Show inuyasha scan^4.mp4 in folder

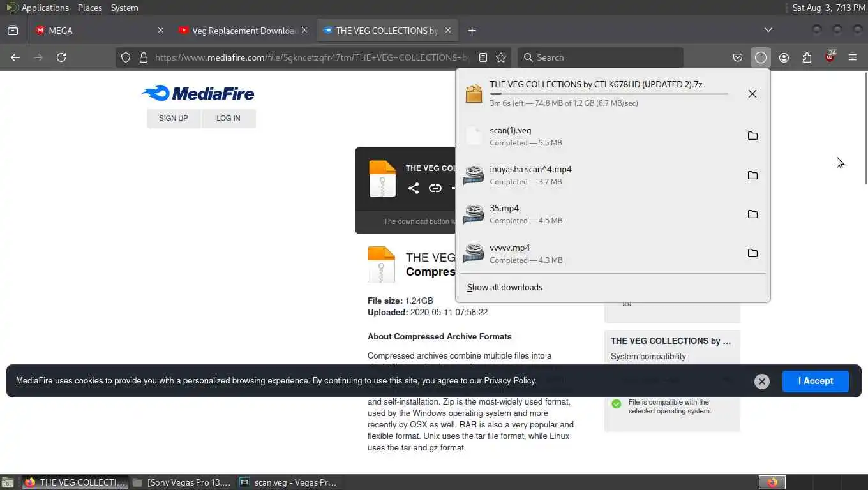point(752,175)
